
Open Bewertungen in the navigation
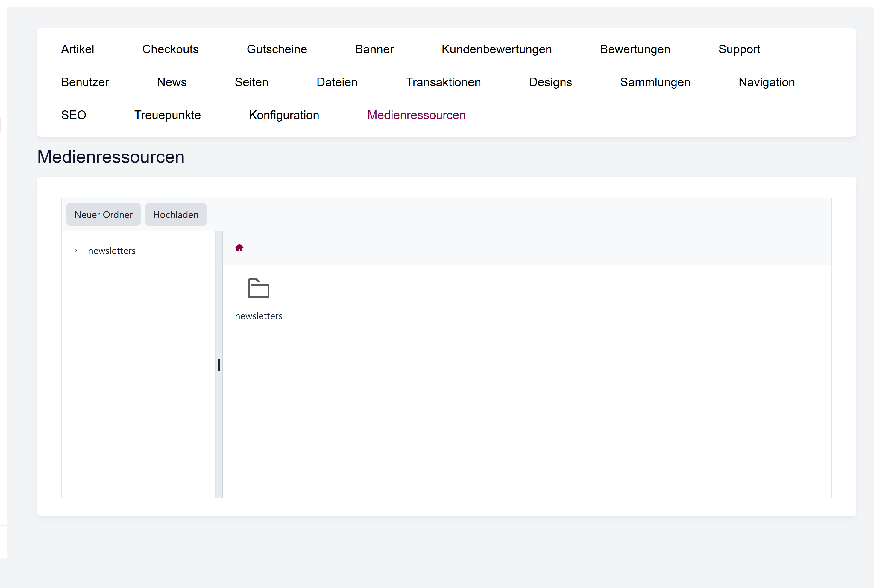click(x=635, y=49)
